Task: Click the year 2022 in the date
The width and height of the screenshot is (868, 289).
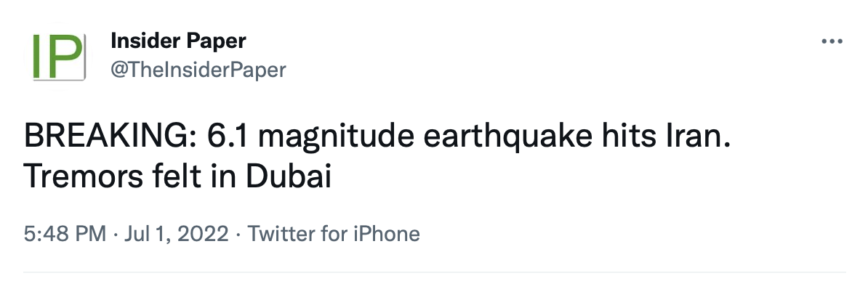Action: coord(204,234)
